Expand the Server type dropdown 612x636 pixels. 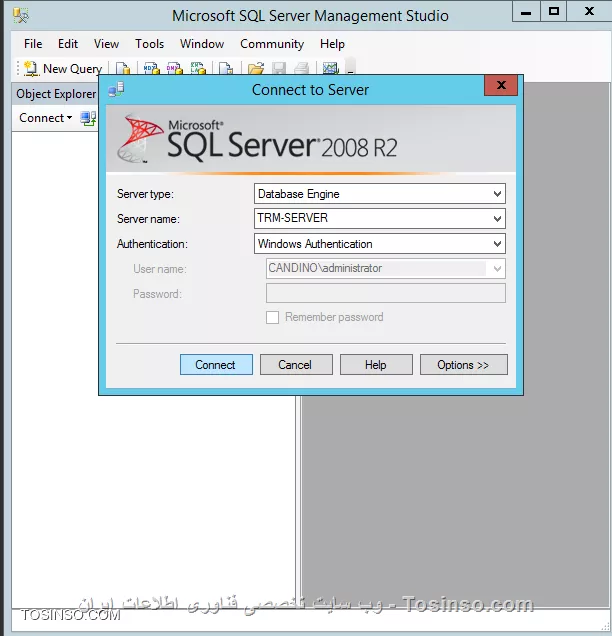497,194
